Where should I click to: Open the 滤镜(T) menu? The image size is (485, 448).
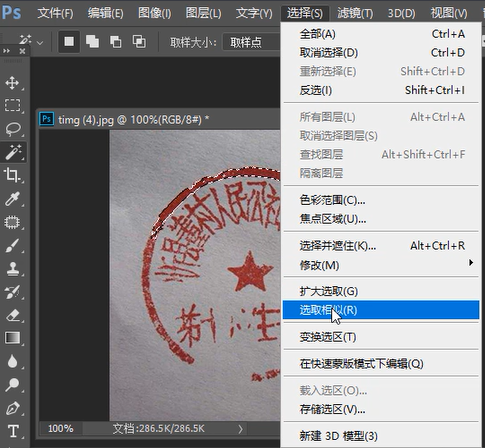tap(355, 13)
